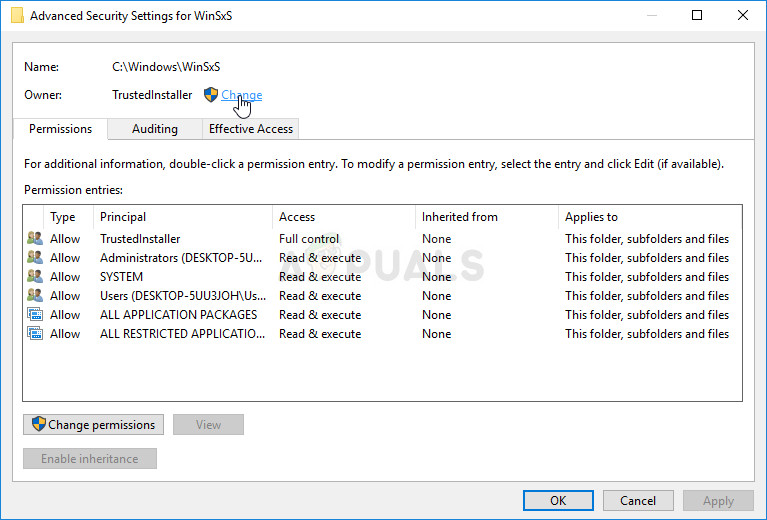Sort by the Access column header
767x520 pixels.
(x=343, y=217)
